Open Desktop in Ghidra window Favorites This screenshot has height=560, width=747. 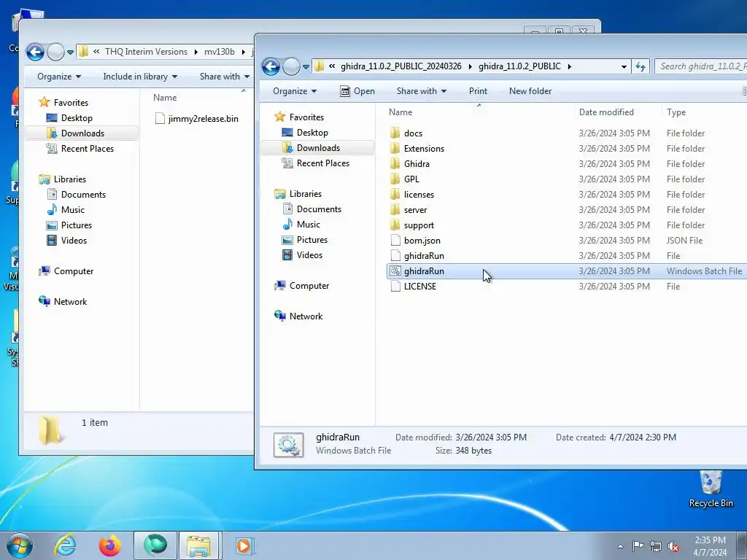tap(312, 133)
